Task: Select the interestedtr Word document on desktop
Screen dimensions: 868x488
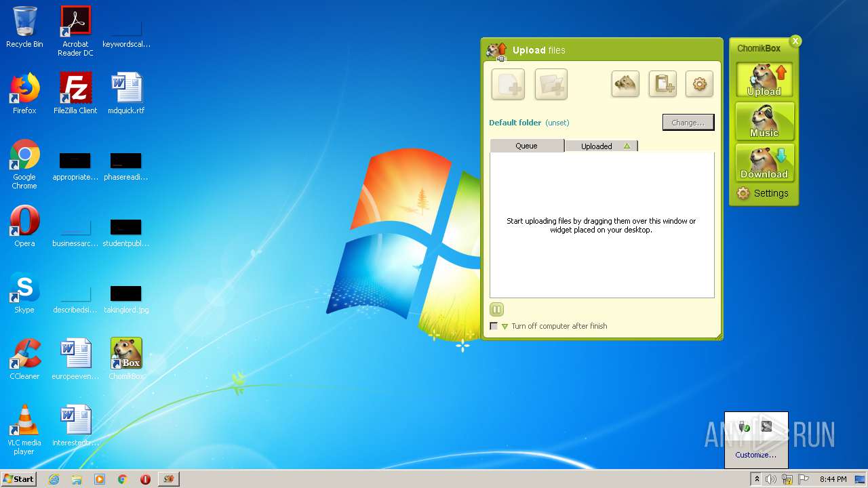Action: tap(75, 426)
